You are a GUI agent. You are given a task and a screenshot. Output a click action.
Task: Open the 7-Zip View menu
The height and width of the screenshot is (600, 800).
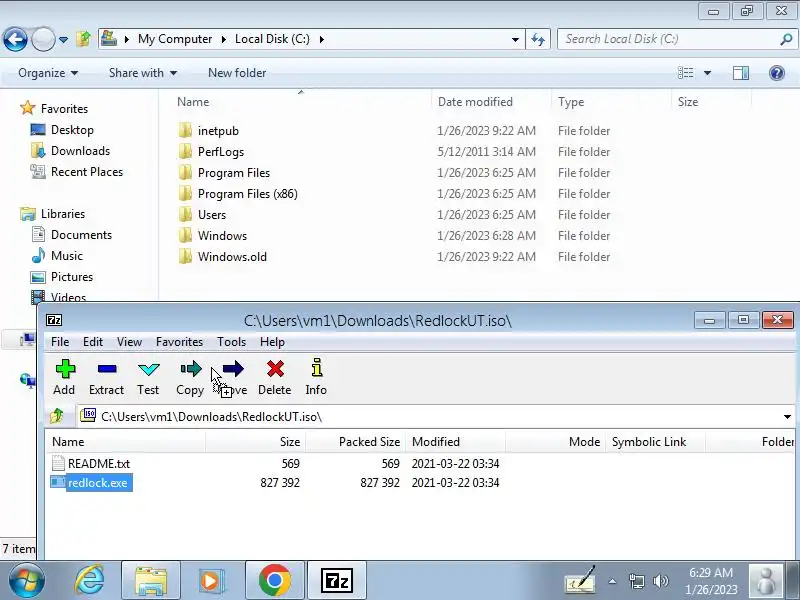[x=129, y=342]
